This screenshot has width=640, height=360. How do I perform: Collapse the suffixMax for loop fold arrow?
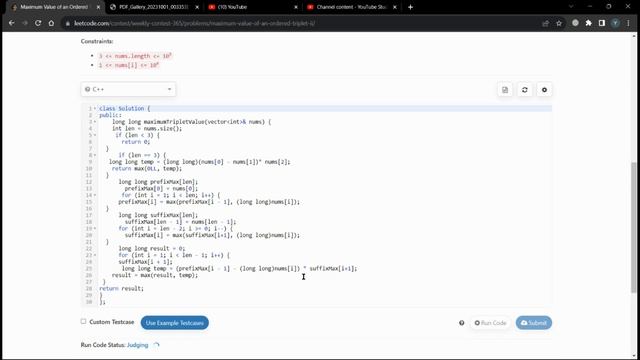pos(95,229)
